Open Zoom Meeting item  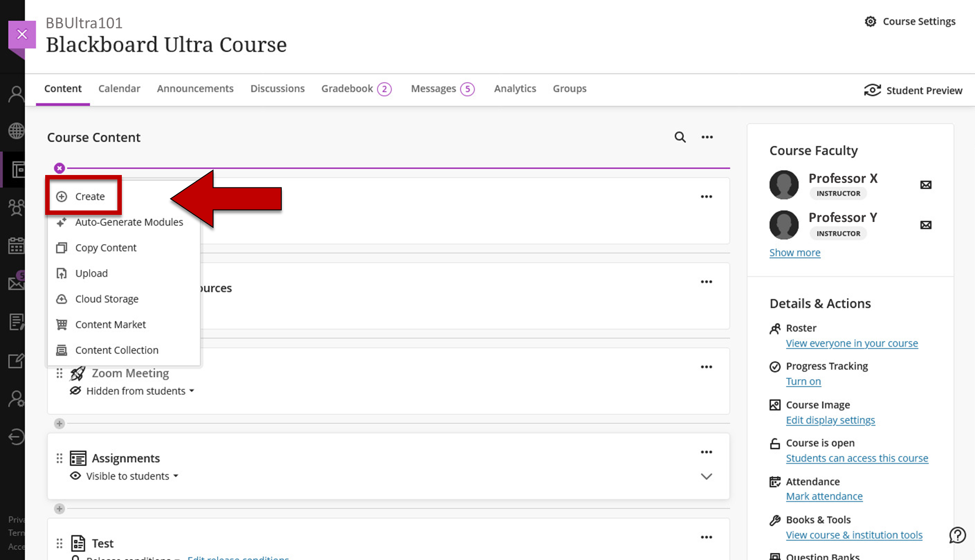130,373
